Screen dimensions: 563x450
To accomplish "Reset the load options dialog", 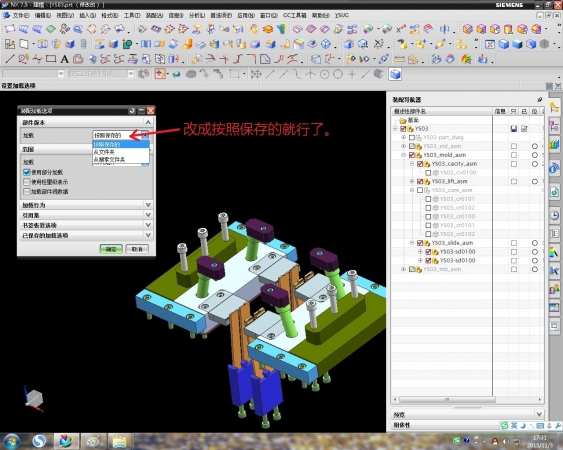I will pyautogui.click(x=132, y=110).
